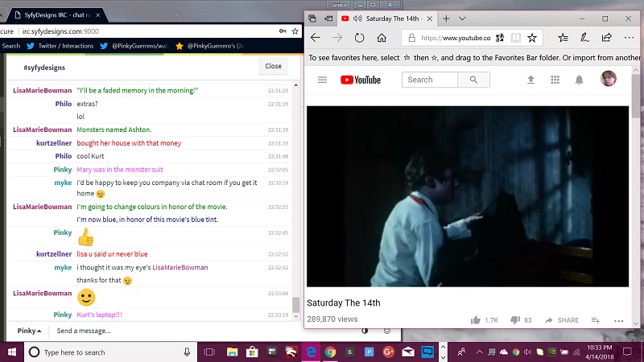
Task: Open emoji picker in chat input
Action: point(387,331)
